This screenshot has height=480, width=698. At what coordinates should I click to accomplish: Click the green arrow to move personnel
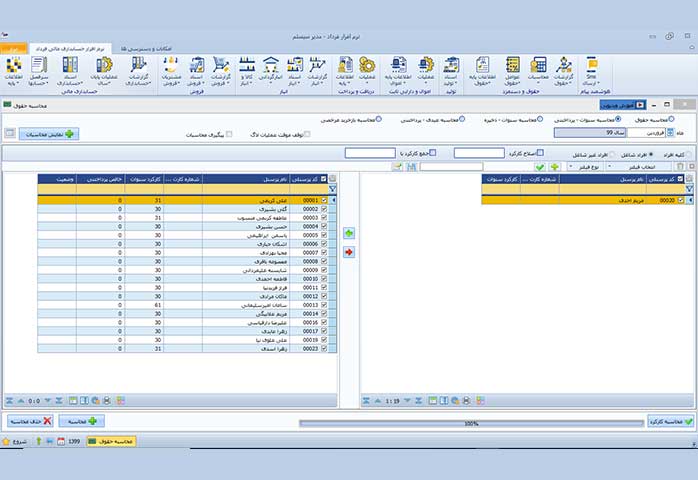(349, 233)
